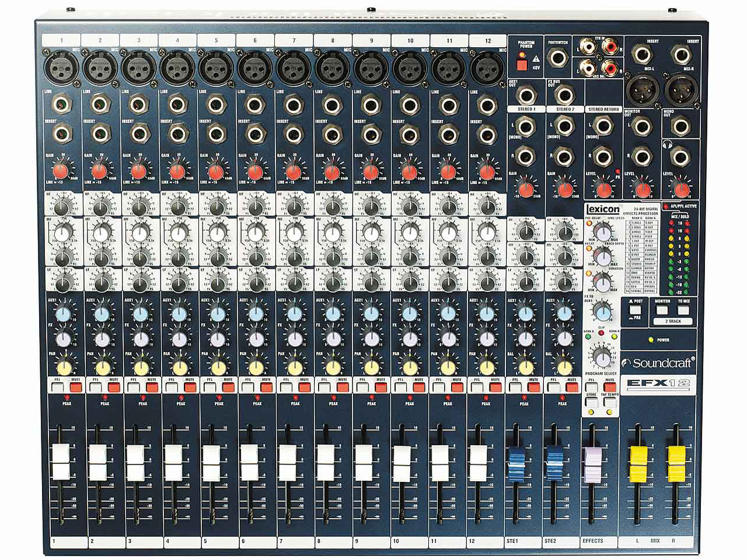Mute the EFFECTS return channel
The width and height of the screenshot is (747, 560).
[609, 386]
